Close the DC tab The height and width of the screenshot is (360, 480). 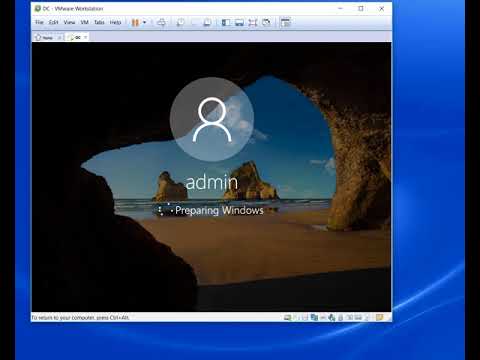(85, 37)
